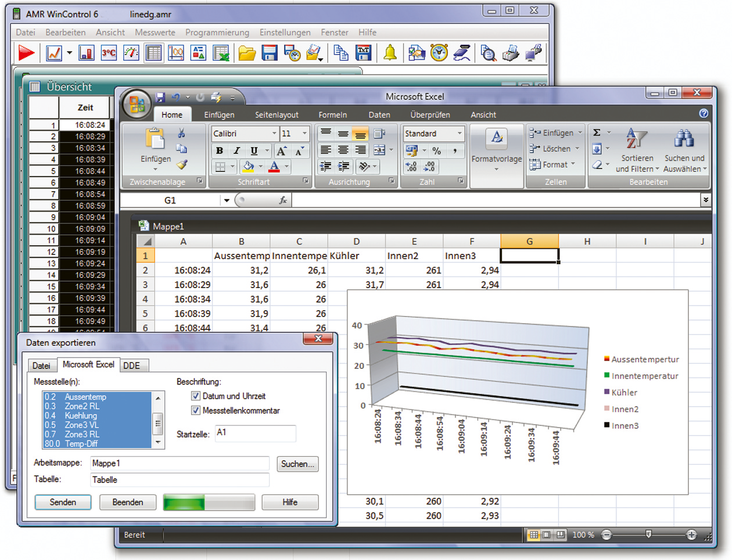Click the Formatvorlage styles icon in Excel

point(497,137)
